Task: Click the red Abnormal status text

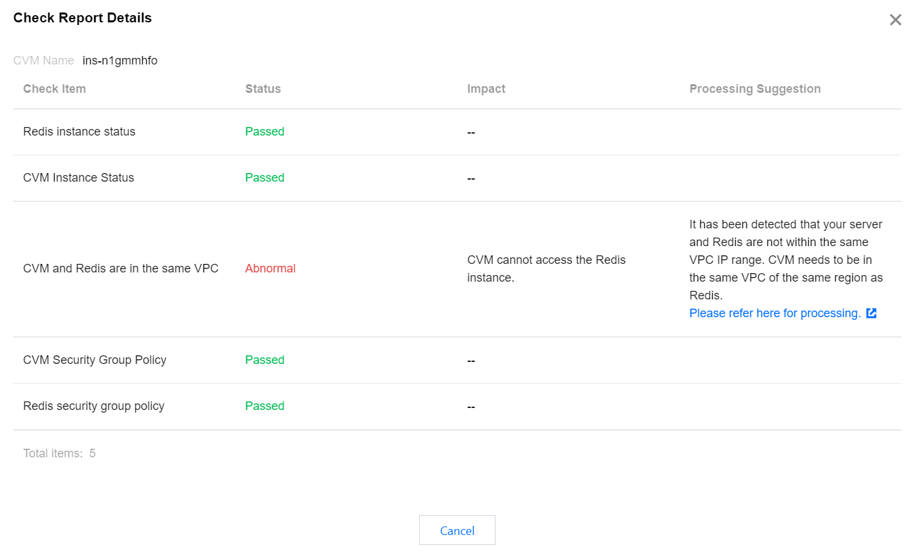Action: click(270, 268)
